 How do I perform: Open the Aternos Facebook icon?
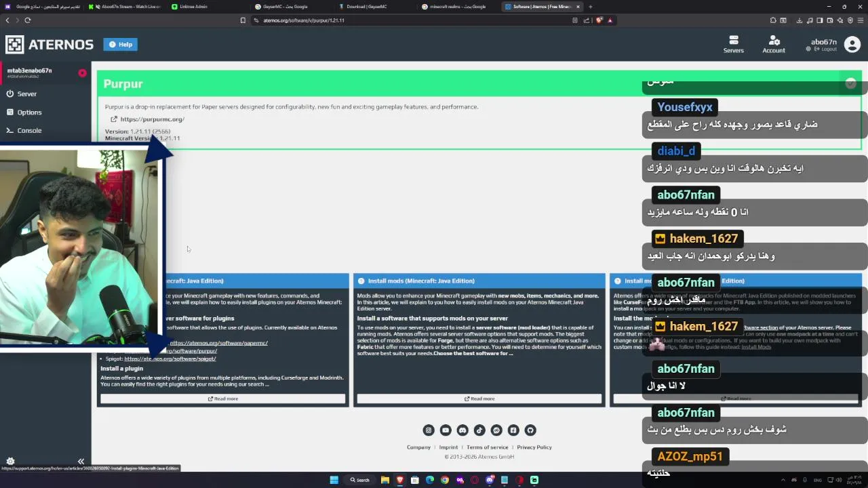(513, 430)
